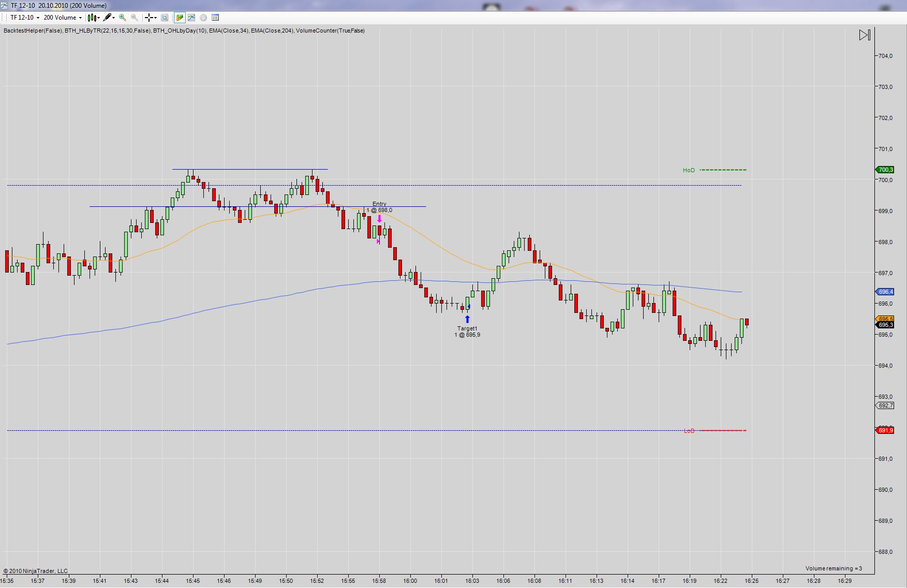Select the crosshair cursor tool
907x588 pixels.
click(150, 18)
